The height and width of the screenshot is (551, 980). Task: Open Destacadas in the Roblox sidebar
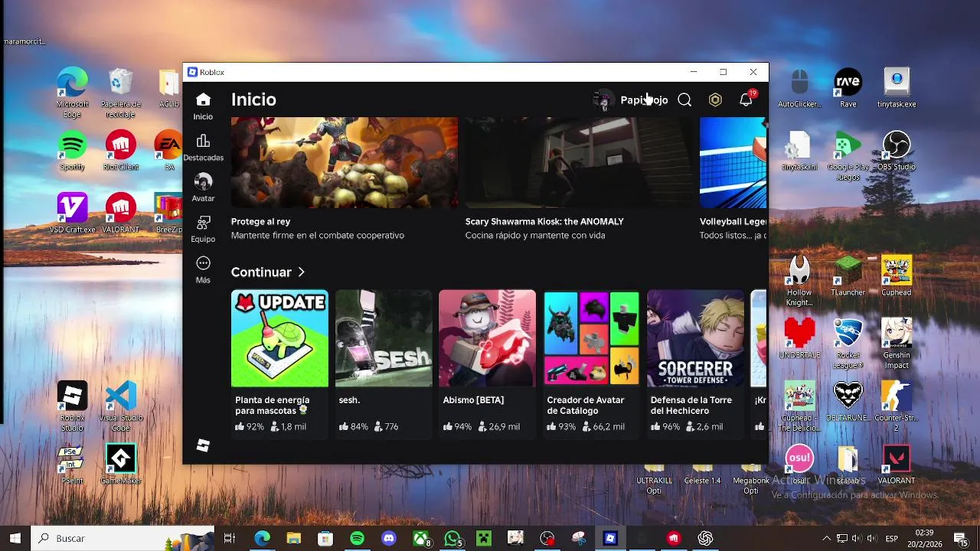tap(203, 147)
